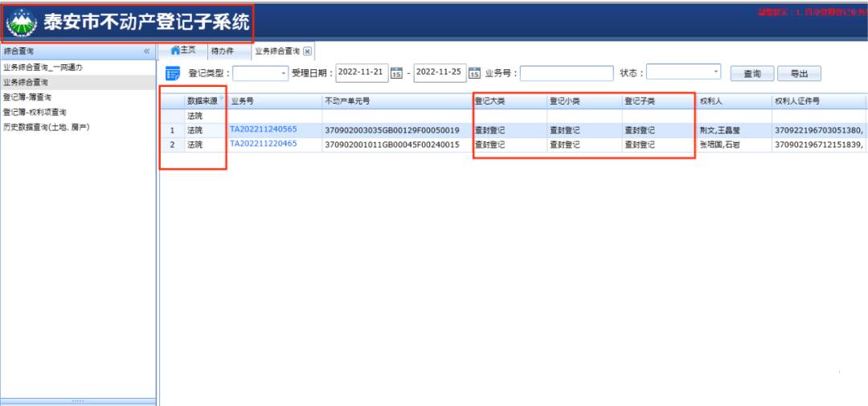Click the list form icon beside 登记类型
Viewport: 868px width, 406px height.
[x=173, y=73]
